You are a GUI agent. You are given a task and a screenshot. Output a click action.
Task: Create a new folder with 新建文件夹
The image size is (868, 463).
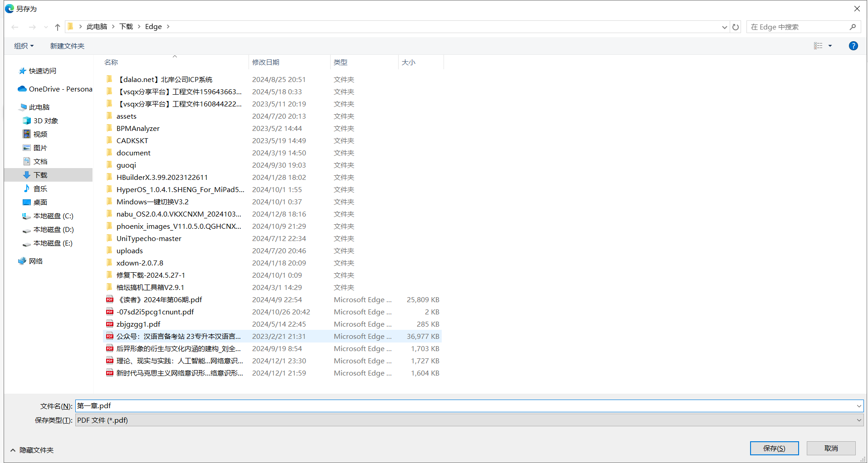tap(67, 46)
